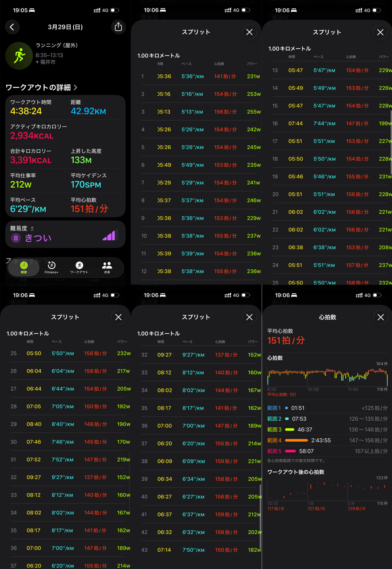Open the ワークアウト tab
Viewport: 392px width, 569px height.
pos(79,267)
